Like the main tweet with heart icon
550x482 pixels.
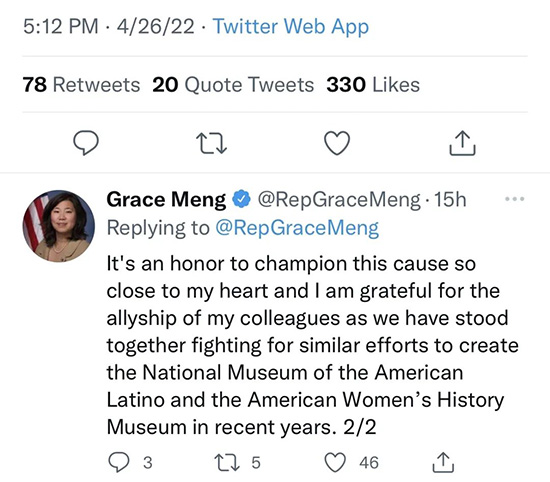click(x=337, y=143)
